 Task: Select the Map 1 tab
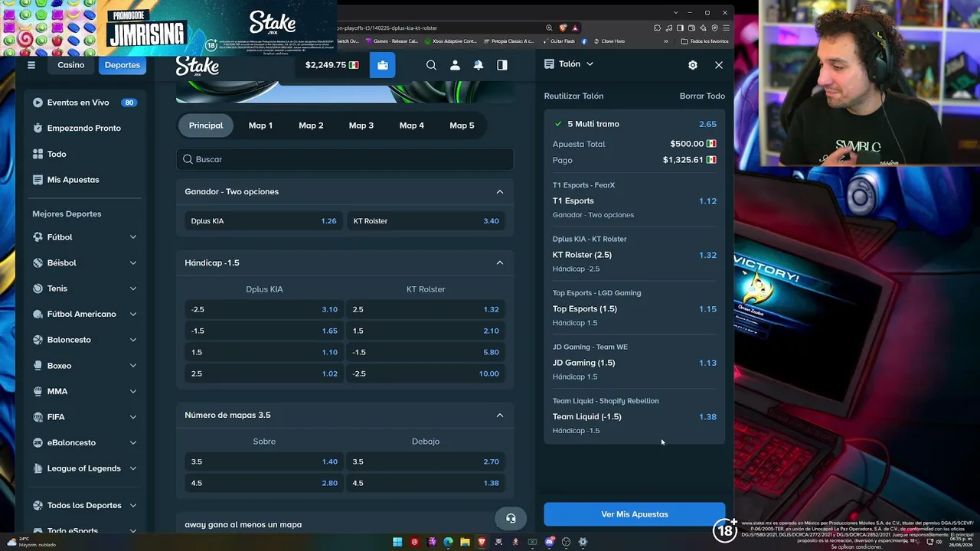260,126
